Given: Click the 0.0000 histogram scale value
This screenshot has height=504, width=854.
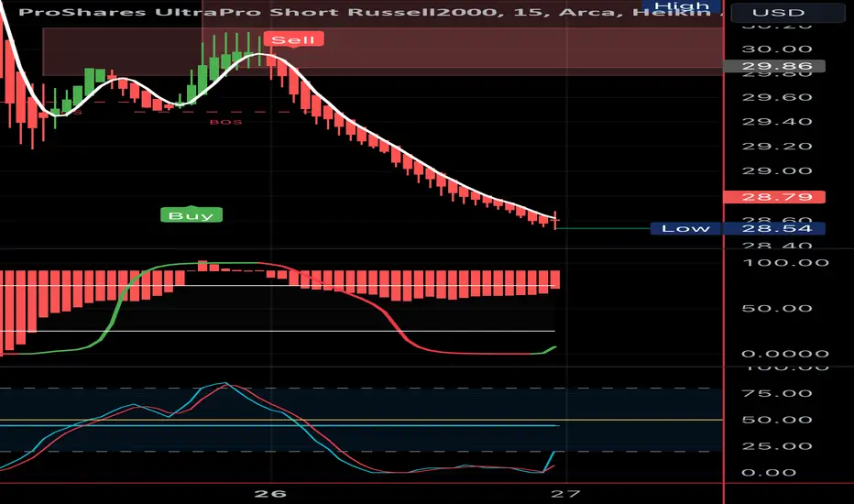Looking at the screenshot, I should pyautogui.click(x=785, y=354).
